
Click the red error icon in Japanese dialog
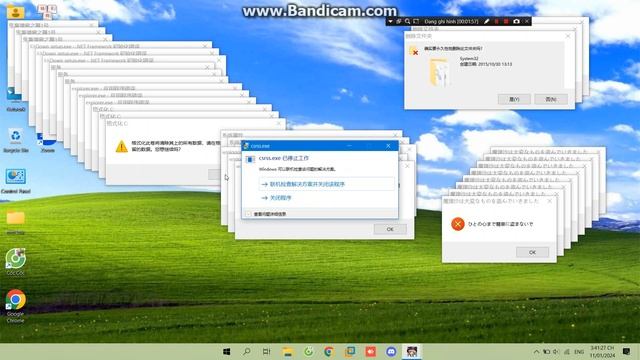click(458, 224)
